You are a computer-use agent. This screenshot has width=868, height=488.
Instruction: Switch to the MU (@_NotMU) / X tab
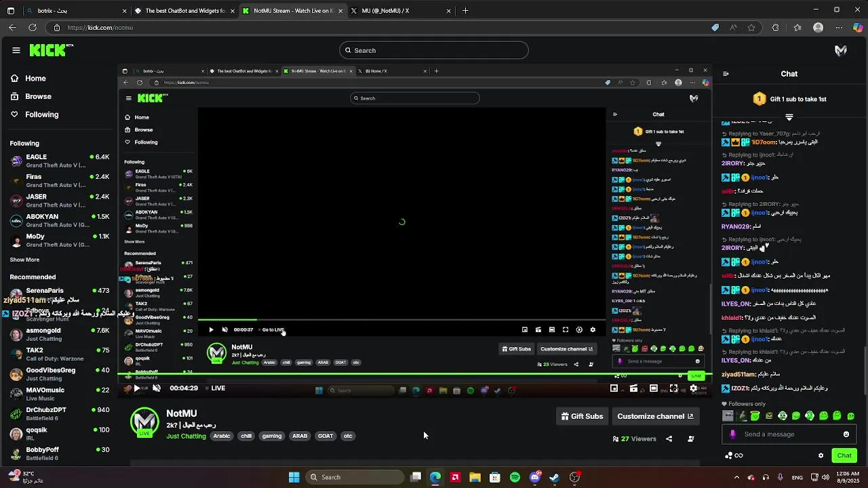point(400,11)
